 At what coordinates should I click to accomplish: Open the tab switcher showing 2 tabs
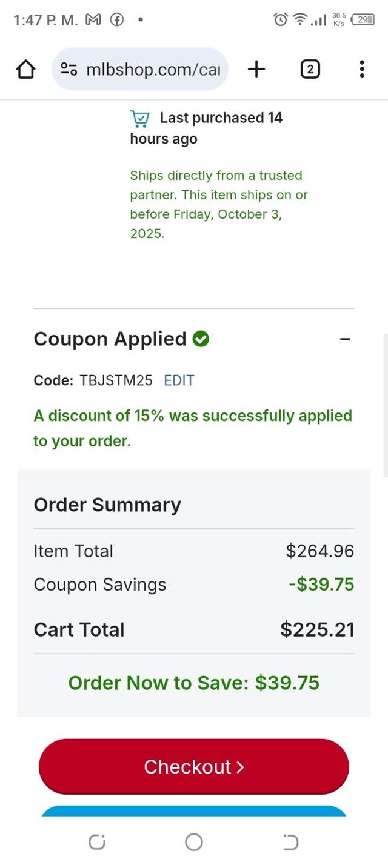pyautogui.click(x=310, y=70)
